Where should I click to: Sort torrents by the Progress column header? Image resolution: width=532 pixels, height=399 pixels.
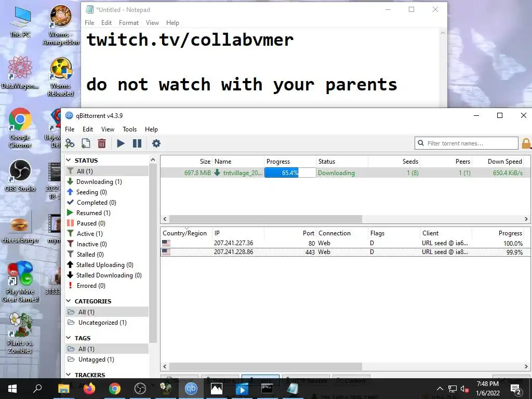[x=290, y=162]
